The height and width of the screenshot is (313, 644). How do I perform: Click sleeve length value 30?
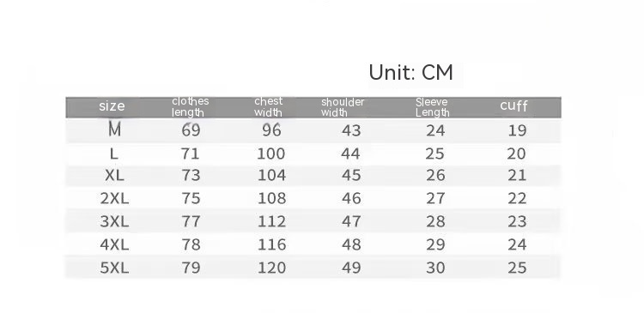[x=435, y=268]
